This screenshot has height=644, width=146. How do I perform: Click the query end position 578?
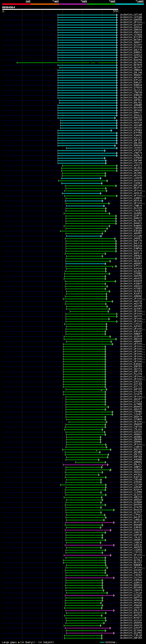point(115,11)
